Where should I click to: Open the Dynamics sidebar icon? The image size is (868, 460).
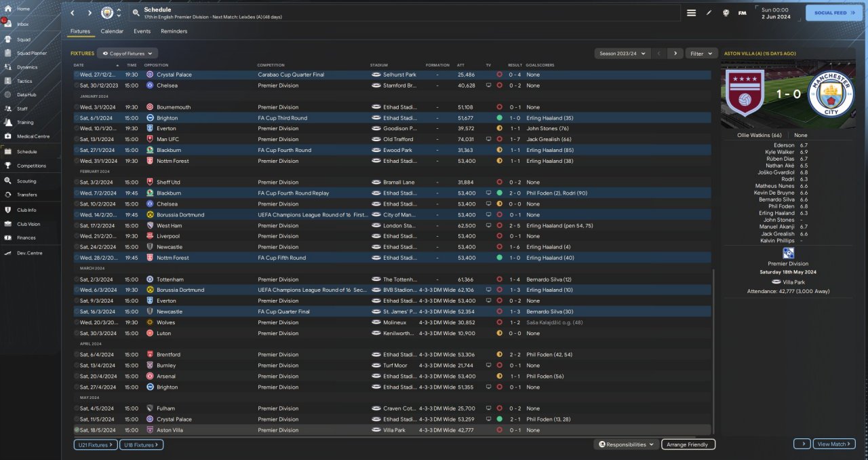point(7,67)
